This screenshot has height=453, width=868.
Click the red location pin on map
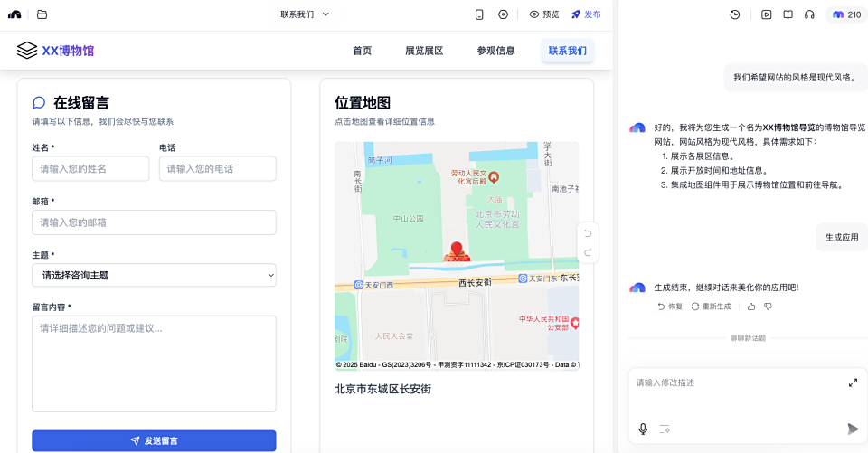456,249
